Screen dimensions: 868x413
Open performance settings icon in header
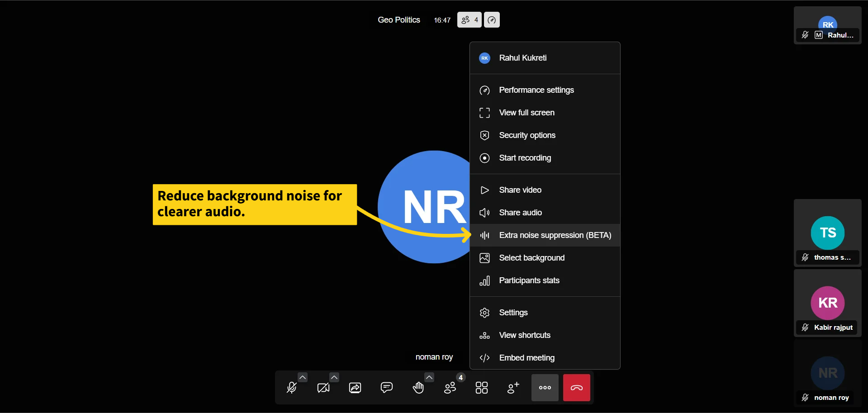pos(492,20)
